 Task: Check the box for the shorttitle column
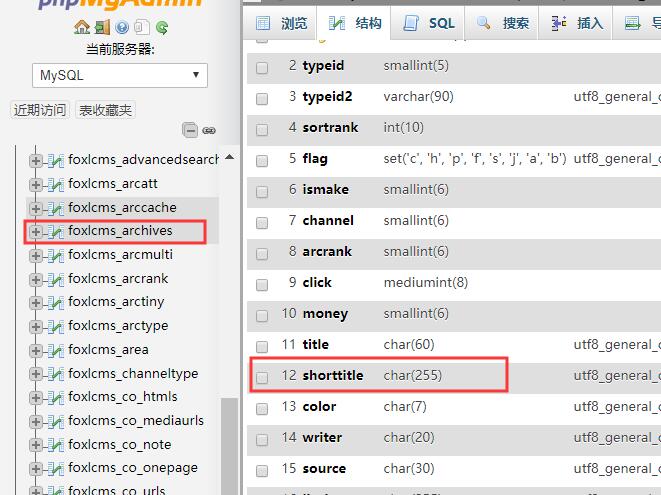tap(262, 377)
